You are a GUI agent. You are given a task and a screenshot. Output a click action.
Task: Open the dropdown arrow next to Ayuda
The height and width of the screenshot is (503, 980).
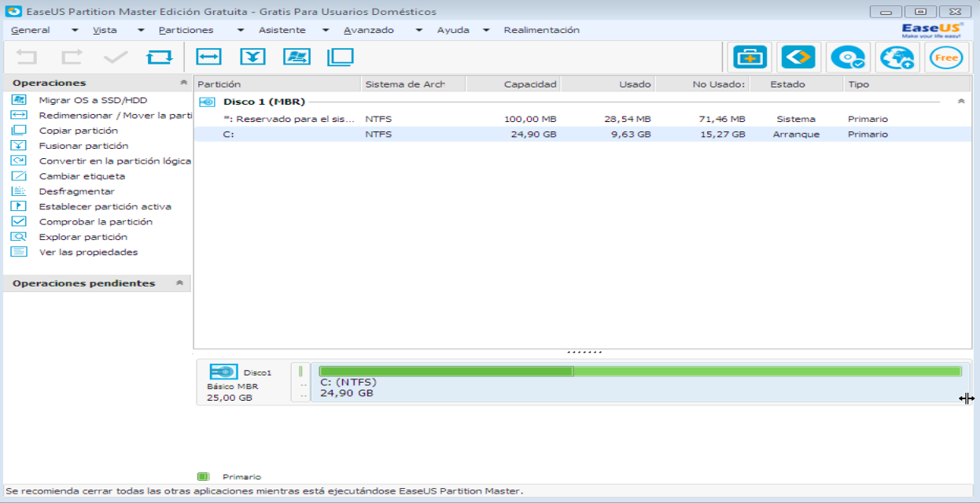(486, 30)
